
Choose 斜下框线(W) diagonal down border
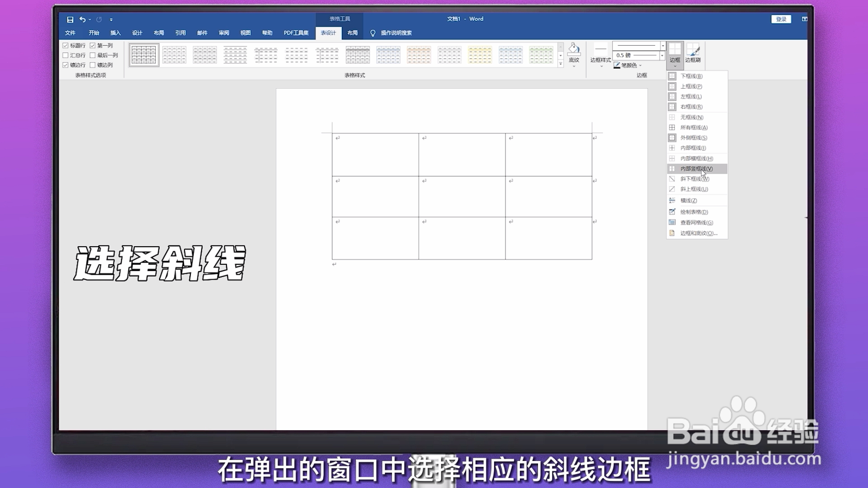pos(697,179)
